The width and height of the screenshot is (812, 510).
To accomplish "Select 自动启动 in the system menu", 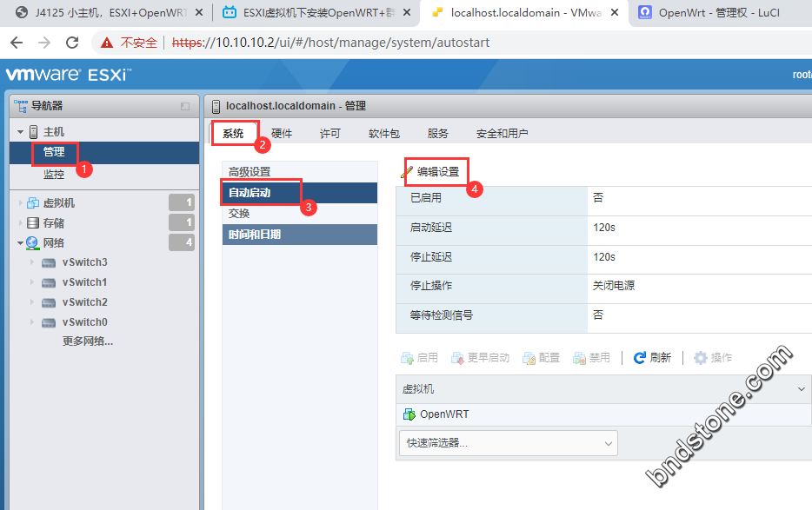I will click(x=300, y=193).
